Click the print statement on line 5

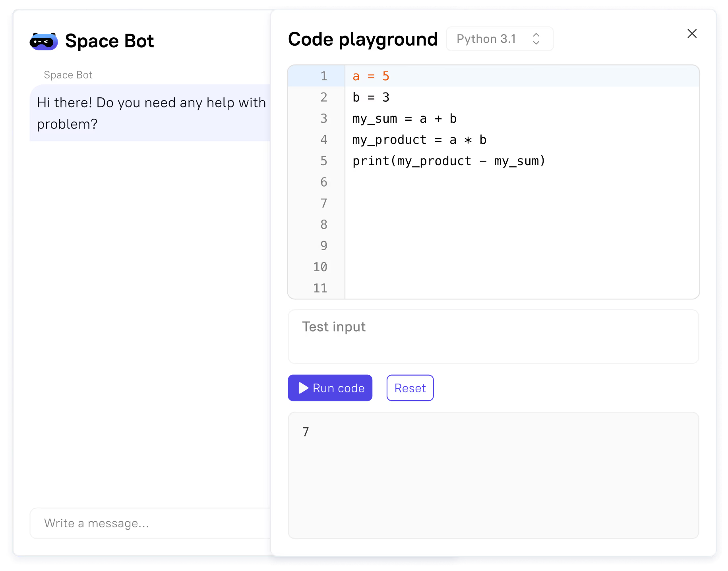[x=449, y=161]
